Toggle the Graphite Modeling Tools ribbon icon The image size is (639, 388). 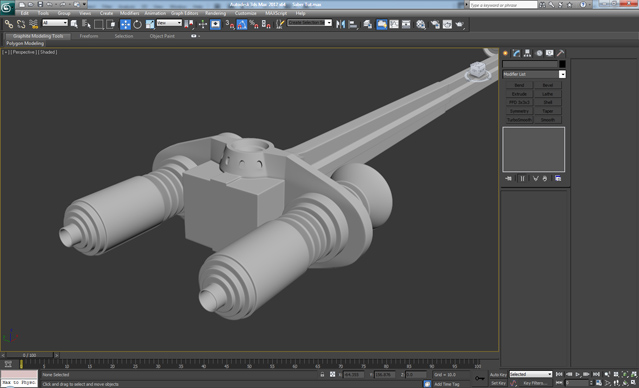tap(382, 24)
